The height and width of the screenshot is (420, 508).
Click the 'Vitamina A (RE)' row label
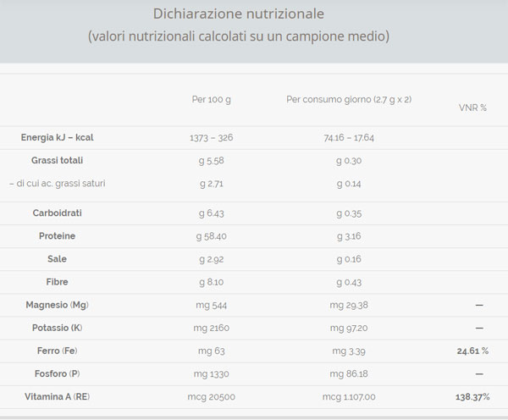(x=57, y=397)
